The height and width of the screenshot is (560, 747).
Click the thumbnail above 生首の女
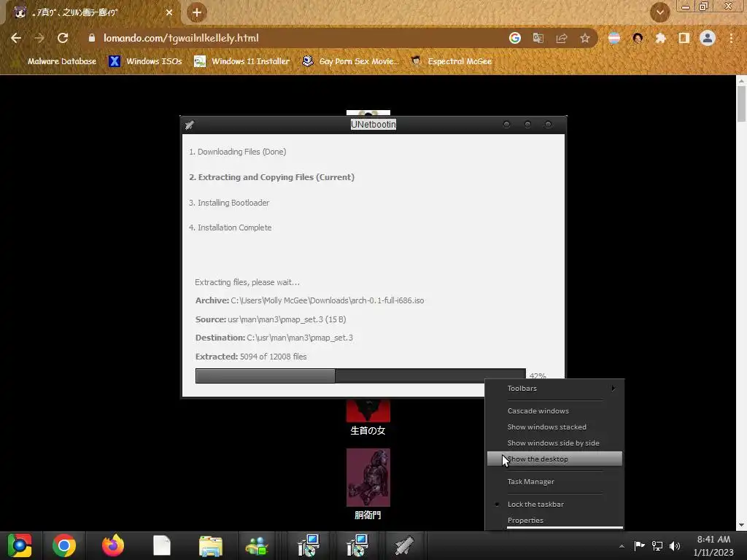pyautogui.click(x=368, y=411)
